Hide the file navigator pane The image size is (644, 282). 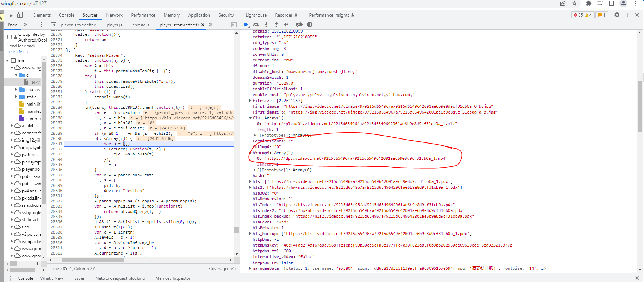53,25
